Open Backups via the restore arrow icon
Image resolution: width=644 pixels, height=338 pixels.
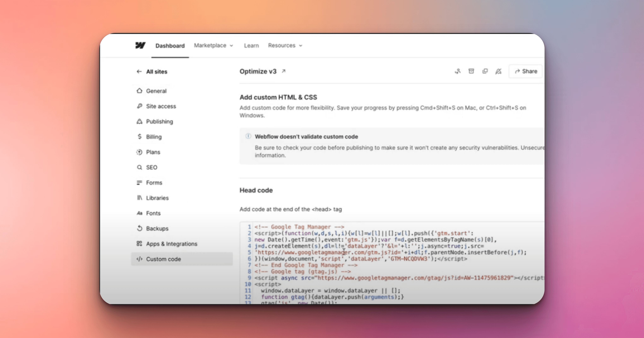point(140,228)
